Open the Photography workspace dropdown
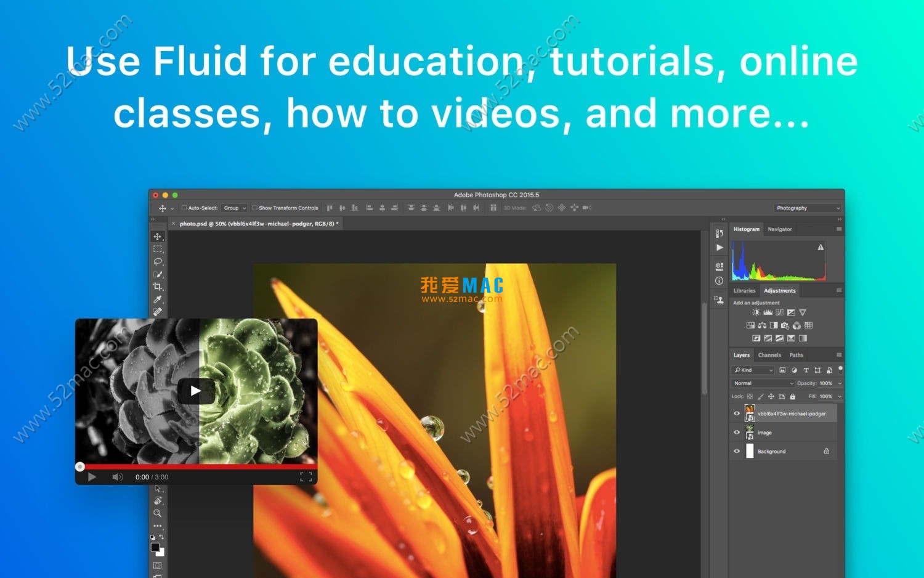The height and width of the screenshot is (578, 924). point(808,208)
